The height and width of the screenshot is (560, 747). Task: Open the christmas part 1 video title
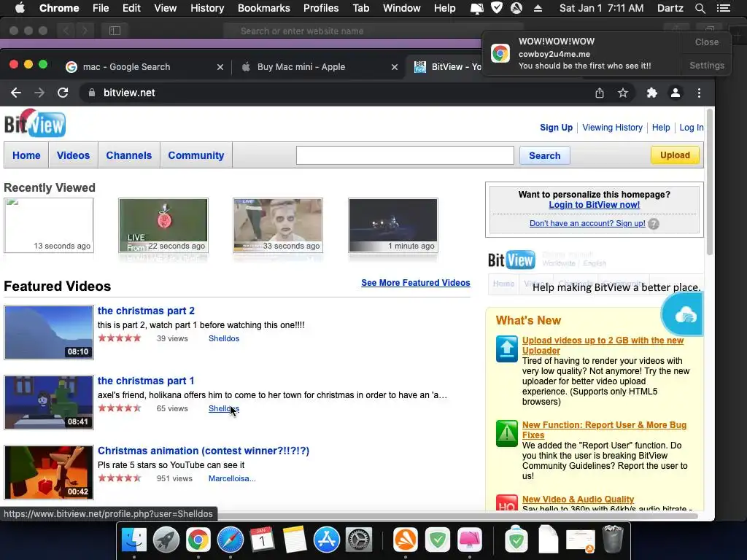pos(146,381)
